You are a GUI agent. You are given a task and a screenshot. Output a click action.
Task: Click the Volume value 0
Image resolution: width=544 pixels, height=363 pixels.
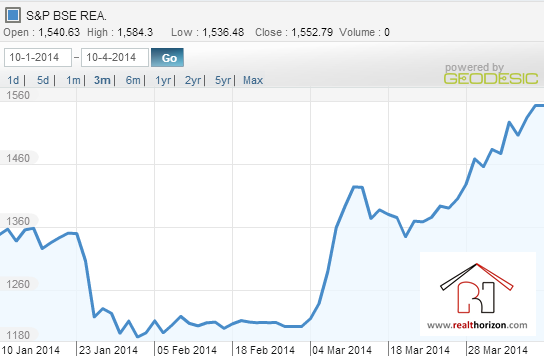[x=387, y=32]
